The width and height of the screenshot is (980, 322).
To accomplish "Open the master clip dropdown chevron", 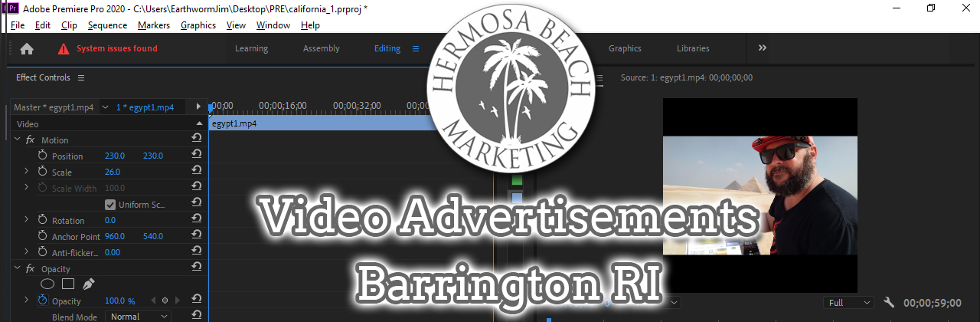I will 106,107.
